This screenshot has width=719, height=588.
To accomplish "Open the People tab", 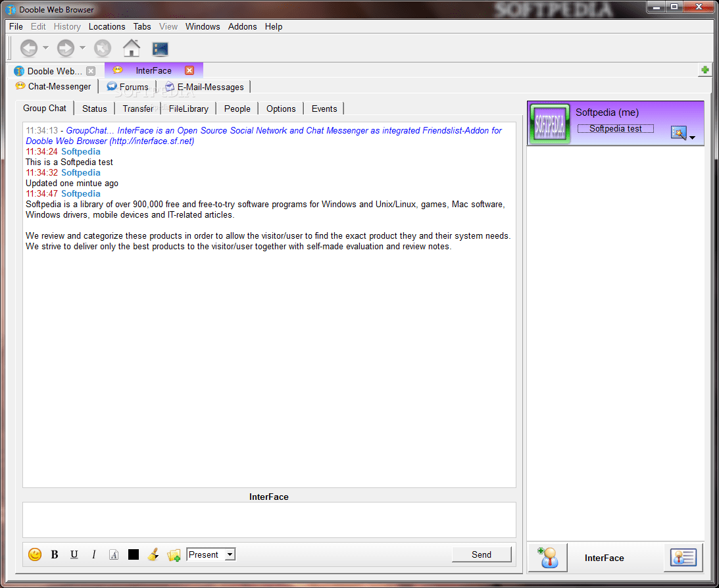I will pos(237,109).
